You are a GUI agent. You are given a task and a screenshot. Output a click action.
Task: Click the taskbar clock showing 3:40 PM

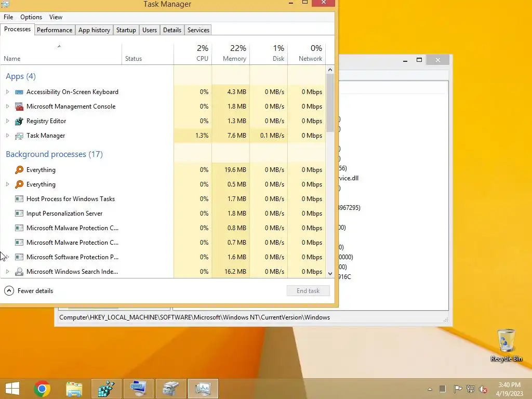tap(509, 389)
